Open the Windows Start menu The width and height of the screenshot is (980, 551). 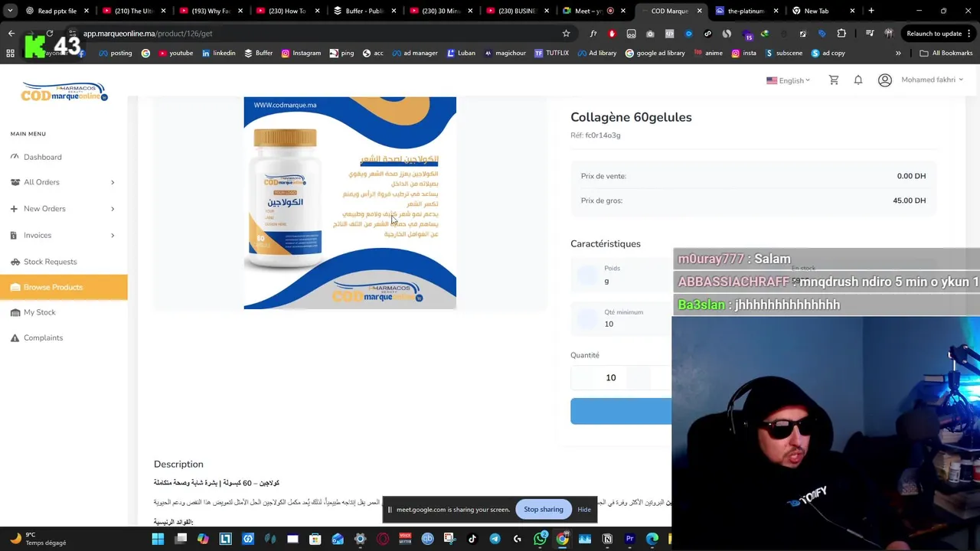coord(158,539)
